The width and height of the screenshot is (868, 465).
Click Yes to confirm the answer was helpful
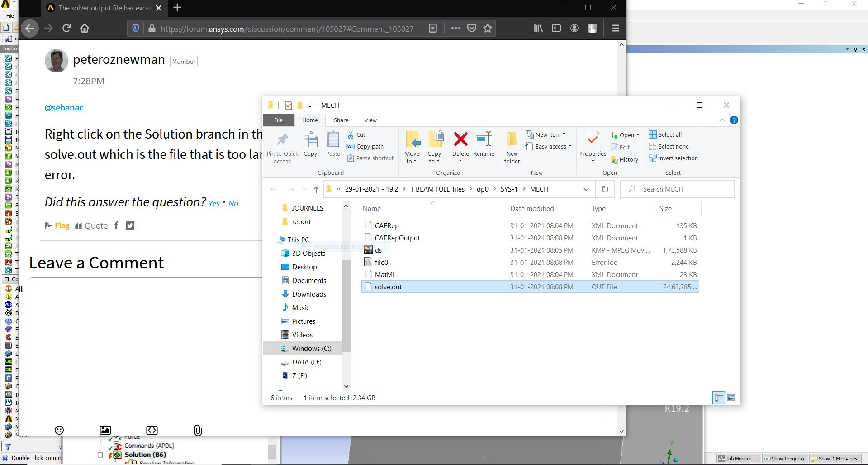(214, 203)
